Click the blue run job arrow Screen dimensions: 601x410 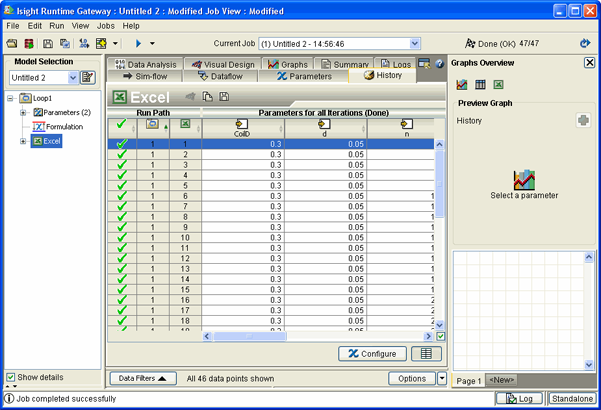138,44
